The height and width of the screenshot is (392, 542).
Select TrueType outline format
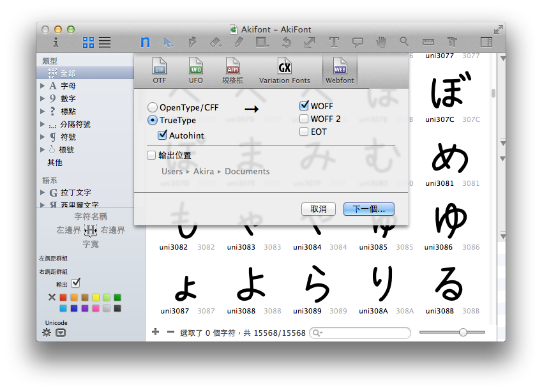[153, 120]
